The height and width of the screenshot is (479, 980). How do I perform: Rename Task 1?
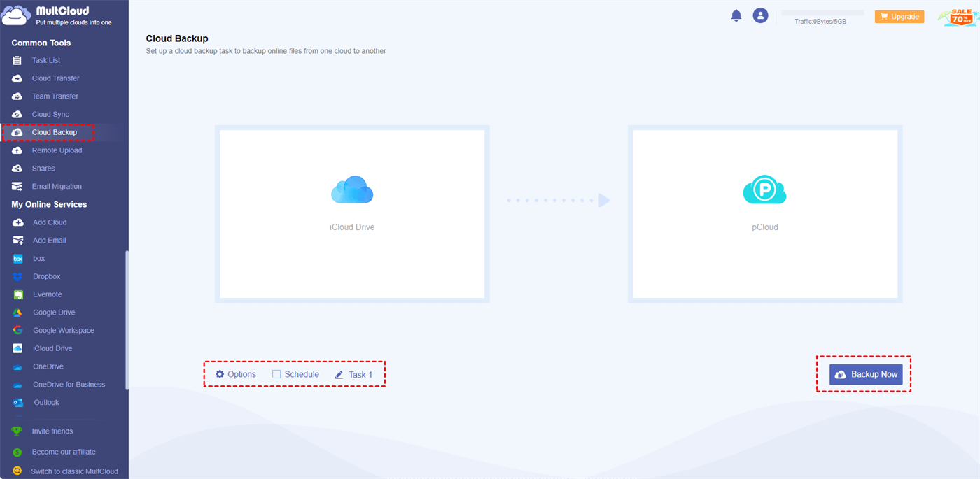coord(353,375)
